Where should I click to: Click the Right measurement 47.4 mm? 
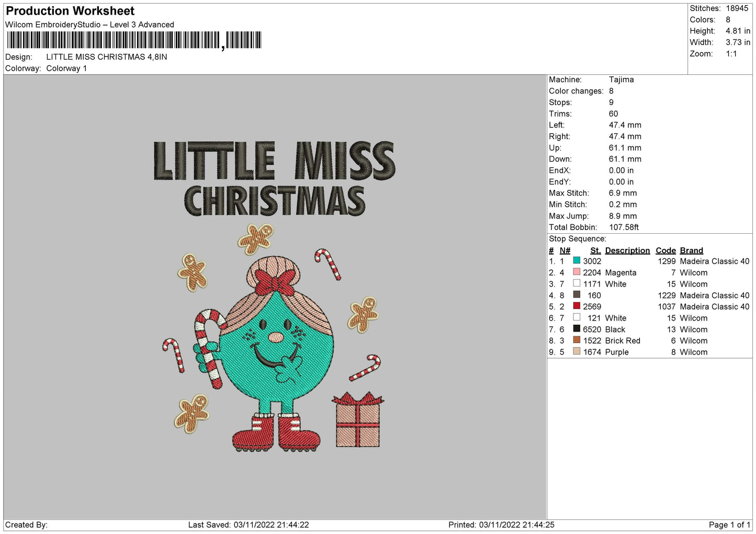coord(625,137)
